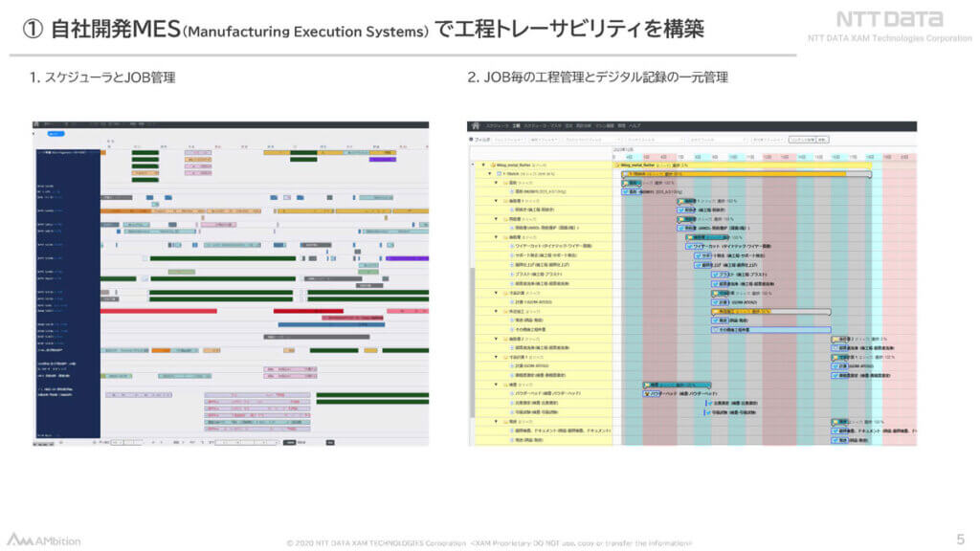Click the orange 1-1Batch progress bar

point(745,174)
